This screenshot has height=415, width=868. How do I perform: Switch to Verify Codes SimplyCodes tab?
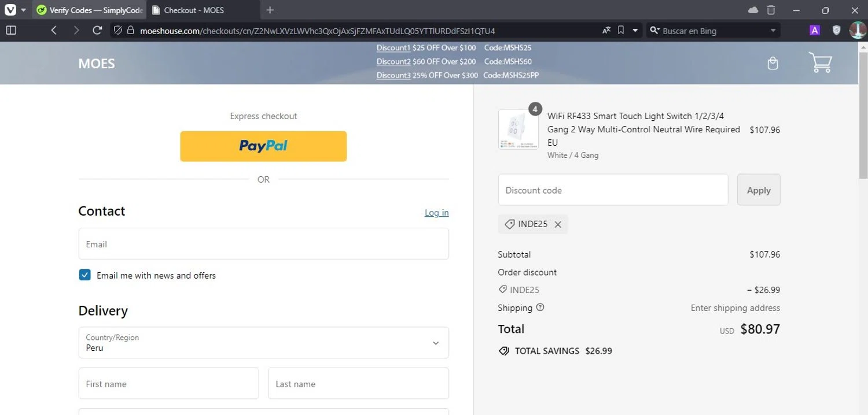(89, 10)
